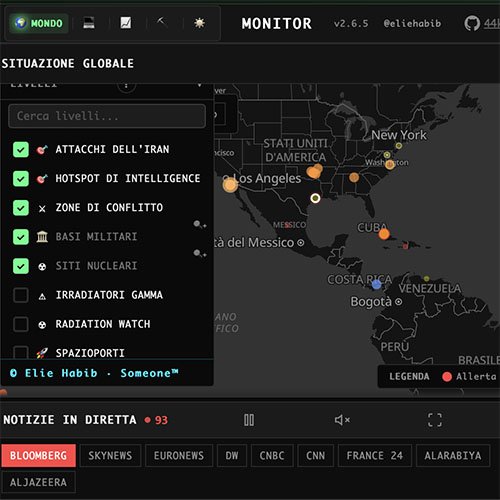
Task: Click the Spazioporti layer label
Action: point(90,353)
